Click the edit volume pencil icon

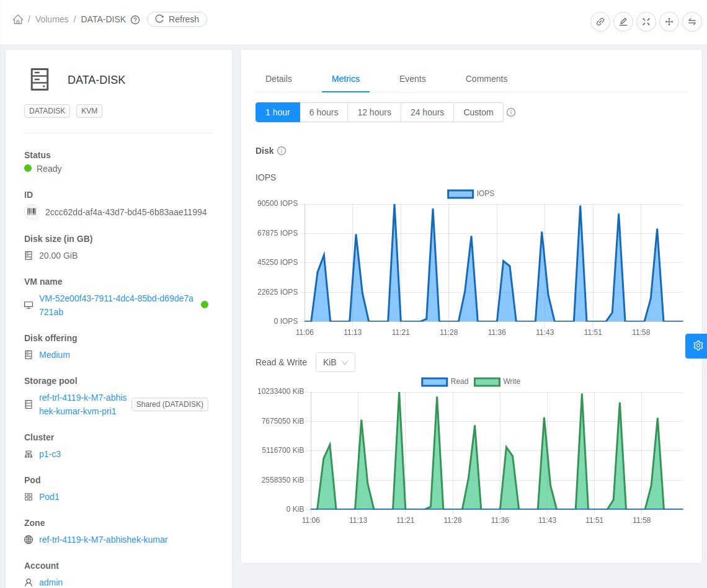coord(623,22)
